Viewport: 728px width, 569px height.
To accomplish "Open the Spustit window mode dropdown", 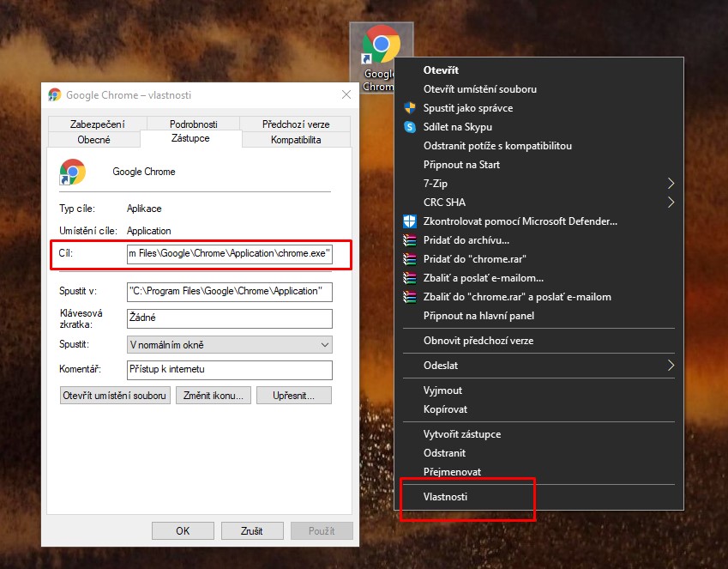I will pyautogui.click(x=229, y=345).
